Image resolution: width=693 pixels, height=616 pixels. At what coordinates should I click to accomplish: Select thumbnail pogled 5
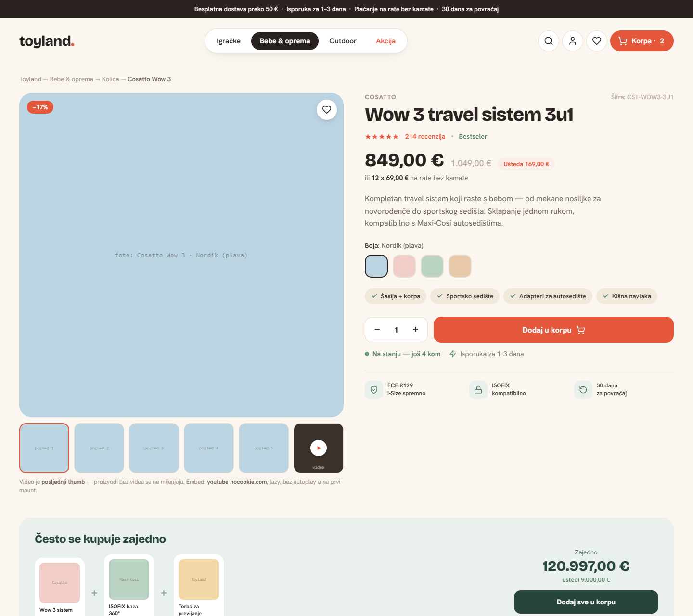pyautogui.click(x=264, y=448)
